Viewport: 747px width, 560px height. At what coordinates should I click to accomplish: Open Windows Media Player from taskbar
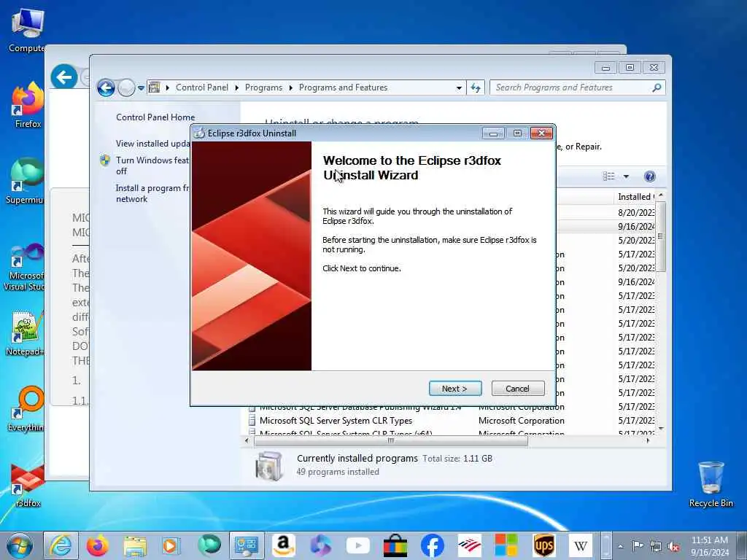(x=170, y=545)
